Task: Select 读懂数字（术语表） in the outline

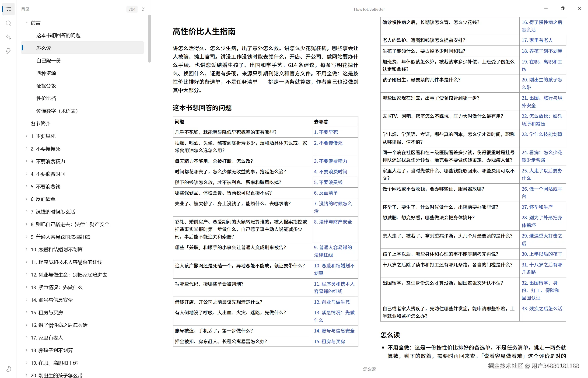Action: (x=58, y=111)
